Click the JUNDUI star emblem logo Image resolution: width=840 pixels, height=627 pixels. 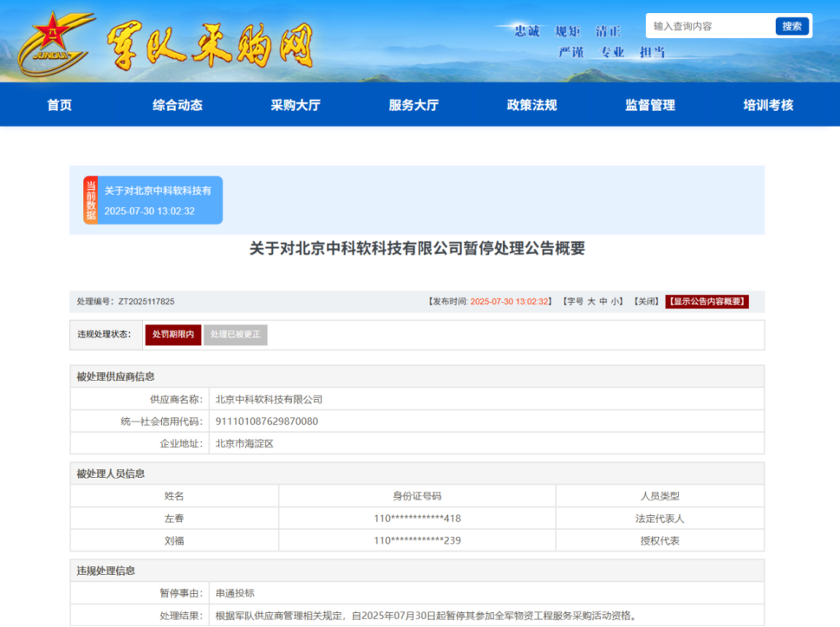pyautogui.click(x=55, y=42)
